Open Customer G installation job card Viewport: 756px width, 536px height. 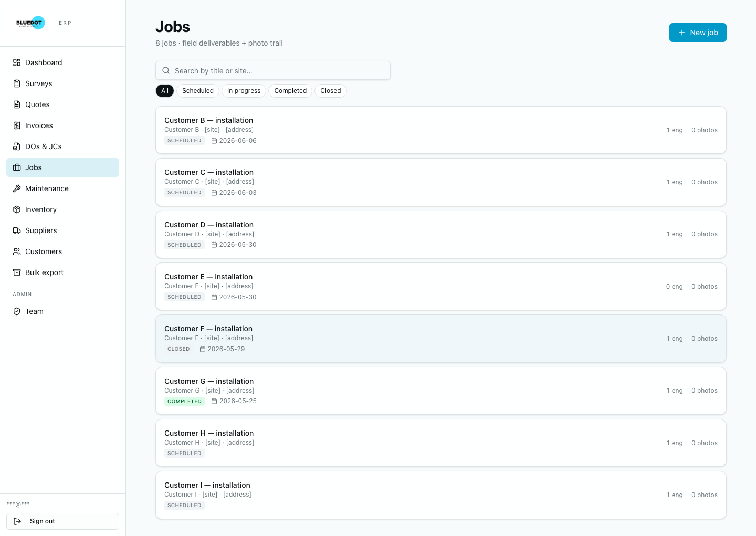pos(441,391)
